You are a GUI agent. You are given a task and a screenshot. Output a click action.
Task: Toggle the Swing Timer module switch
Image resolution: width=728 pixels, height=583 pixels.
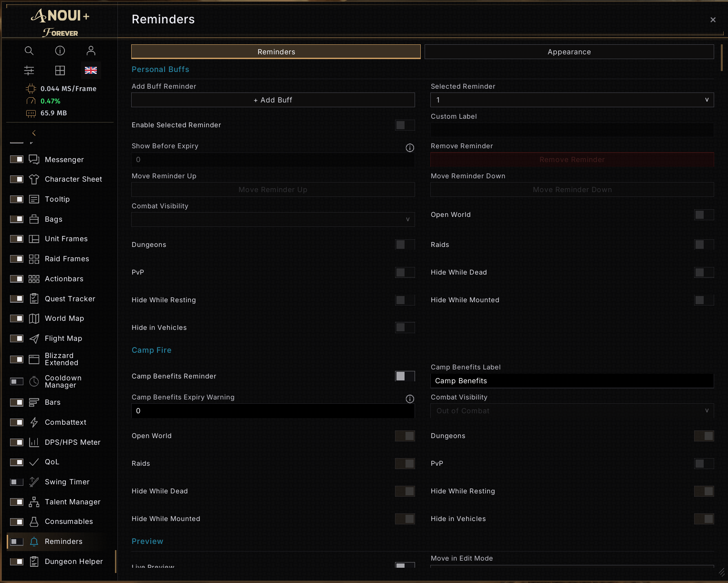click(17, 482)
